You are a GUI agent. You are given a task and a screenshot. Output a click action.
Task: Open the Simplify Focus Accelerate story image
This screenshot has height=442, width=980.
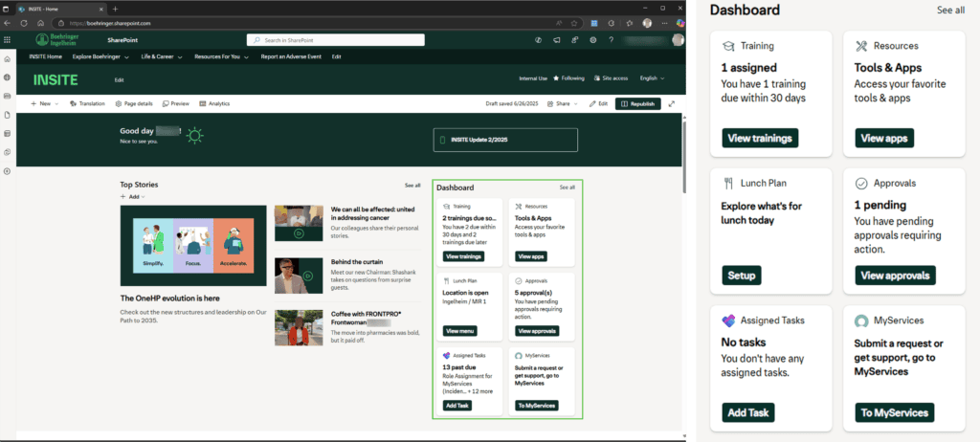(193, 246)
